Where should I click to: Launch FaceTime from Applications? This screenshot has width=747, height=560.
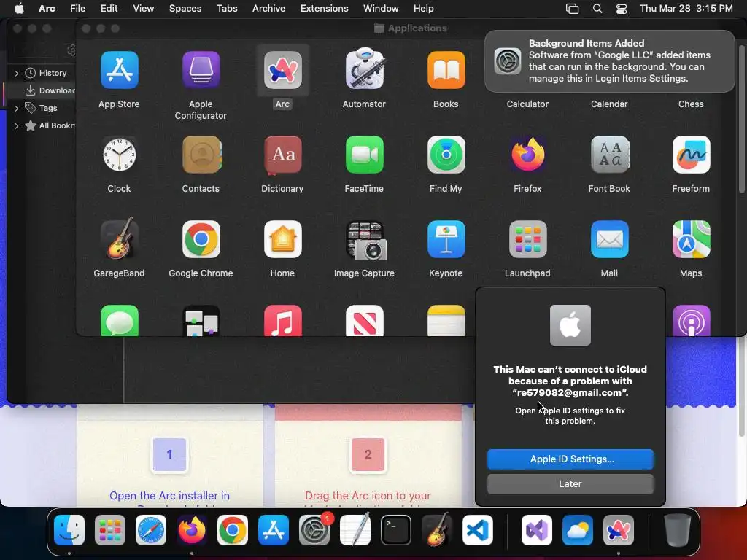tap(365, 155)
